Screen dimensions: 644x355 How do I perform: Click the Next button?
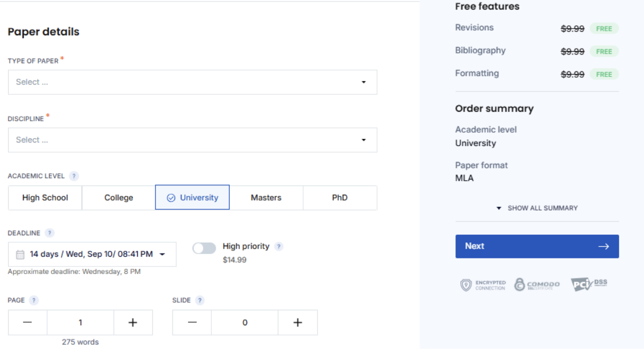point(536,246)
